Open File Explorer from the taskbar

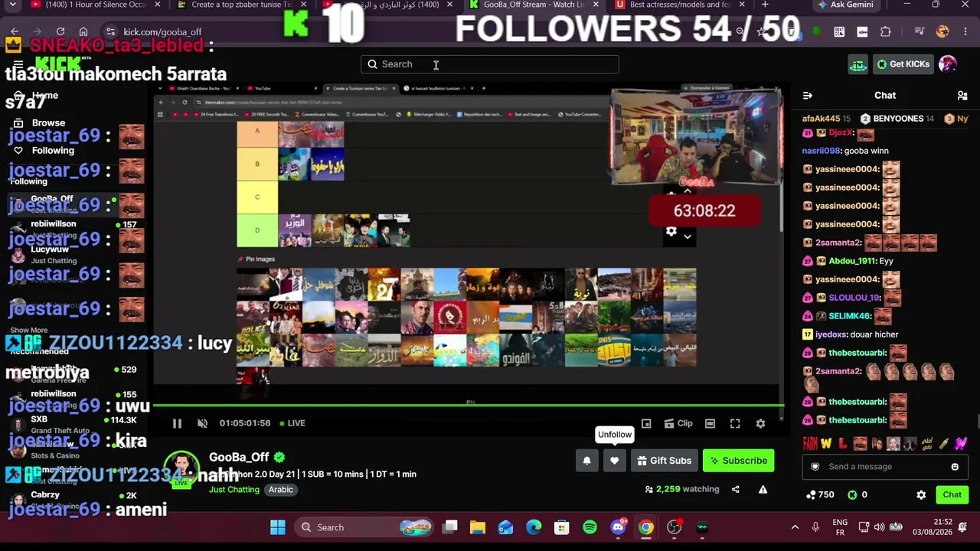[x=478, y=527]
